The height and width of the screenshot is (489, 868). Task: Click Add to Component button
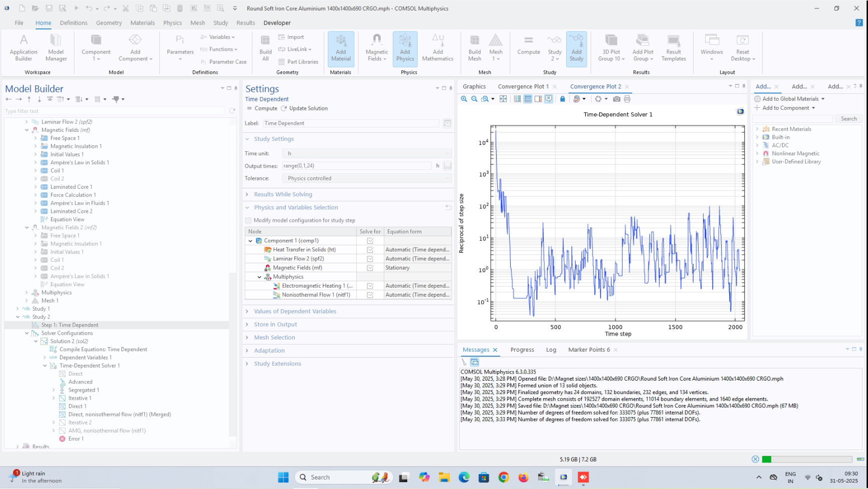click(x=785, y=108)
